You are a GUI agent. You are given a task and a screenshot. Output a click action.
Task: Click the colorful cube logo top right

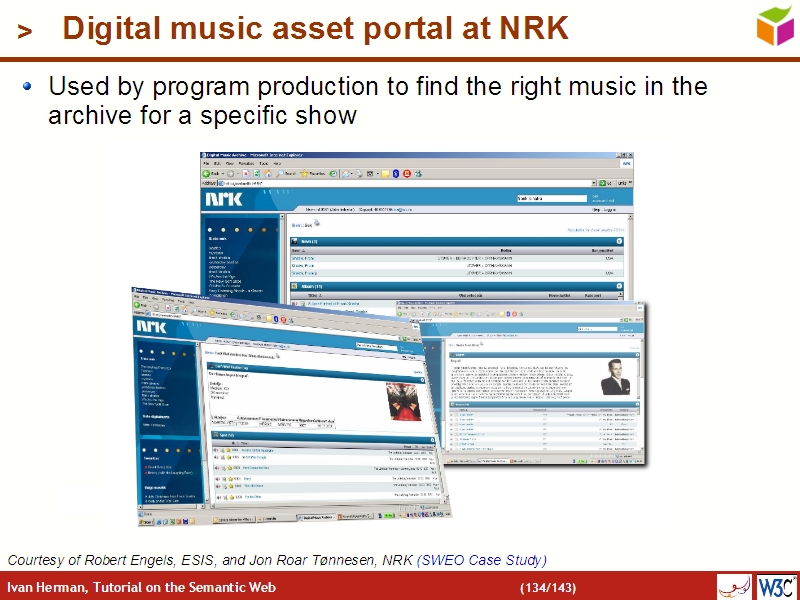click(x=776, y=26)
